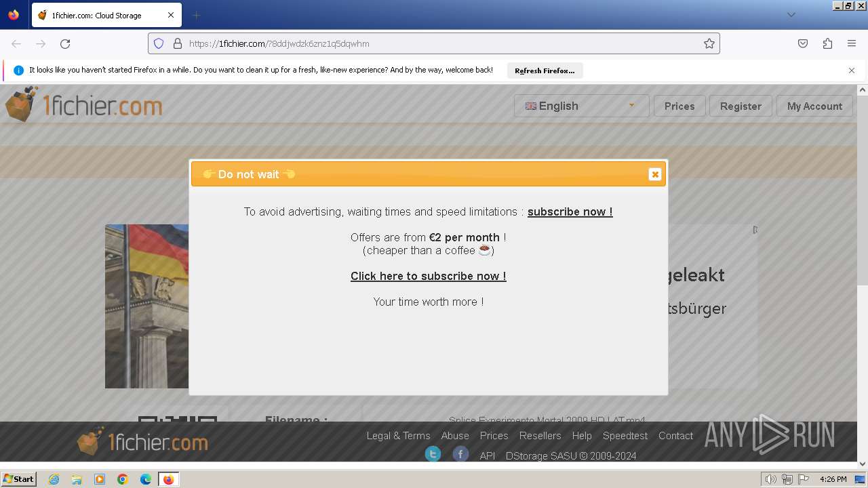Viewport: 868px width, 488px height.
Task: Launch Chrome from taskbar
Action: click(x=123, y=479)
